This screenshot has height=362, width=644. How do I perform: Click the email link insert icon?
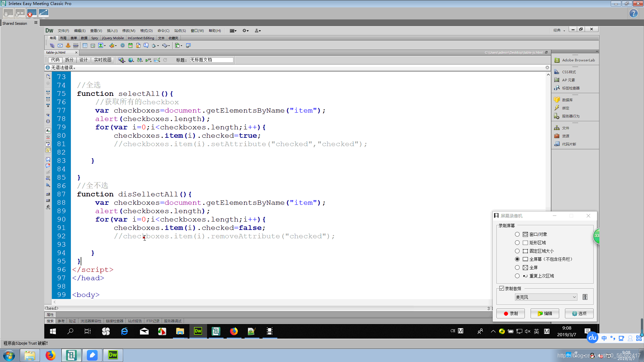pos(60,46)
